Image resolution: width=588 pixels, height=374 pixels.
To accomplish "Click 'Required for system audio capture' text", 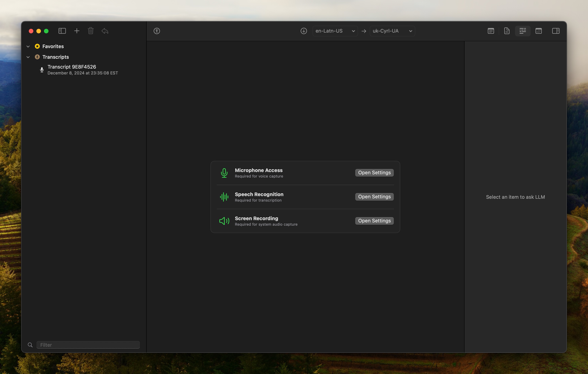I will point(266,224).
